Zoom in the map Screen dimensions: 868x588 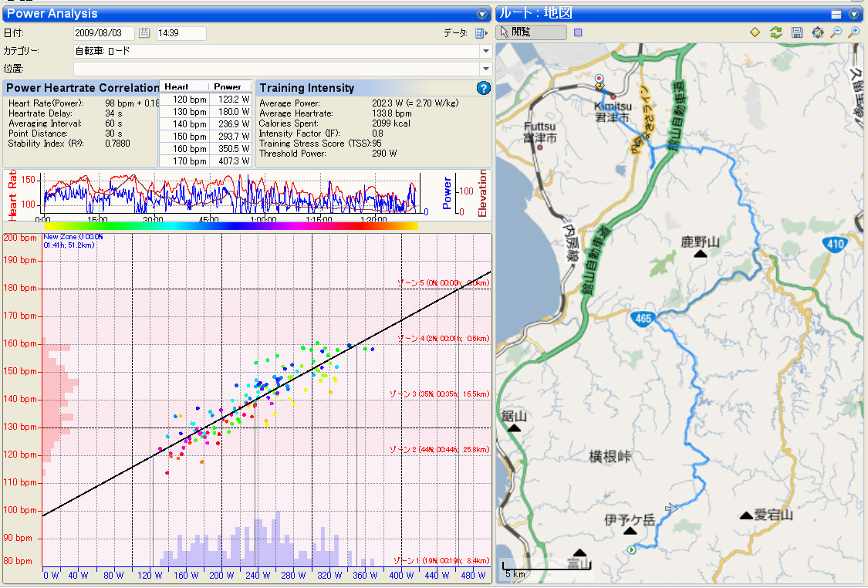tap(854, 32)
